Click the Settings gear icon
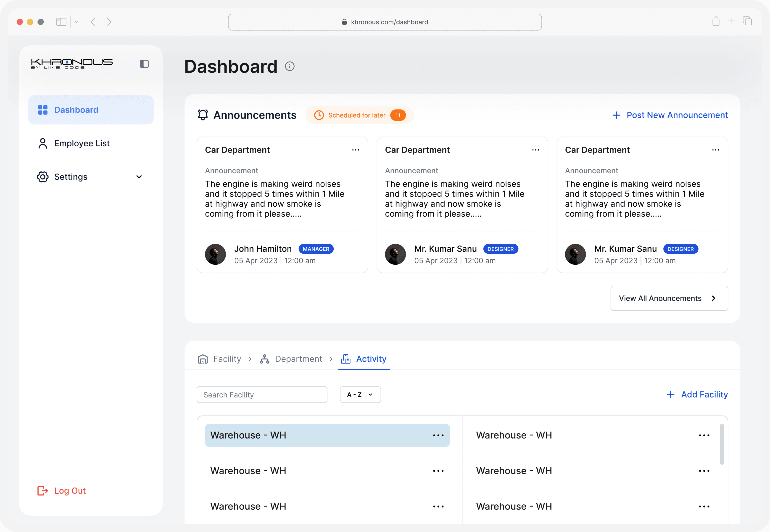 42,177
